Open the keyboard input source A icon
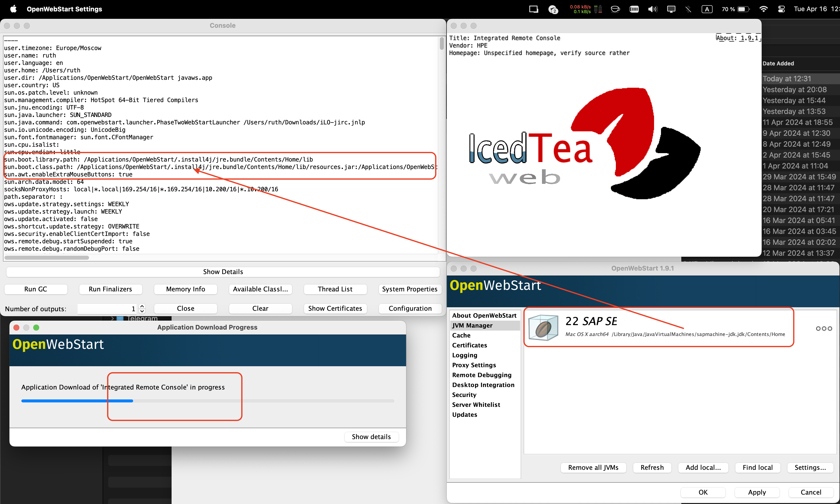The height and width of the screenshot is (504, 840). point(707,9)
